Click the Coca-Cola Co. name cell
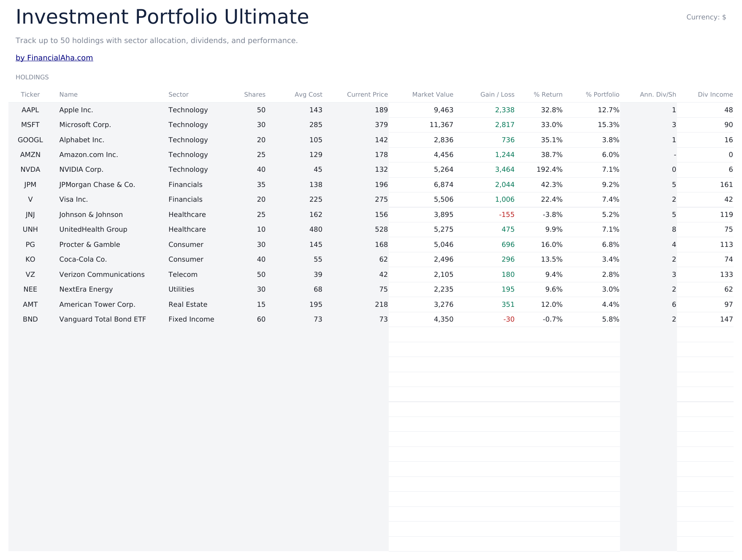The image size is (742, 560). click(x=83, y=260)
